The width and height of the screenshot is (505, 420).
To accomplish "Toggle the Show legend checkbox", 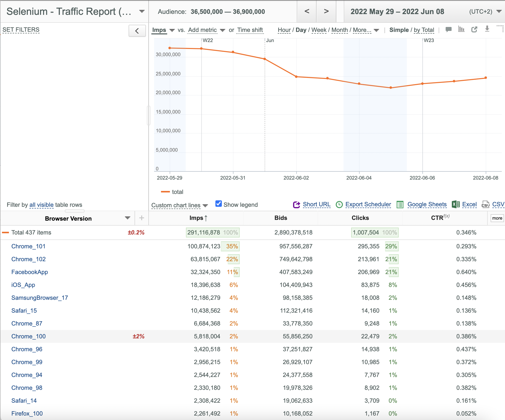I will click(x=218, y=204).
